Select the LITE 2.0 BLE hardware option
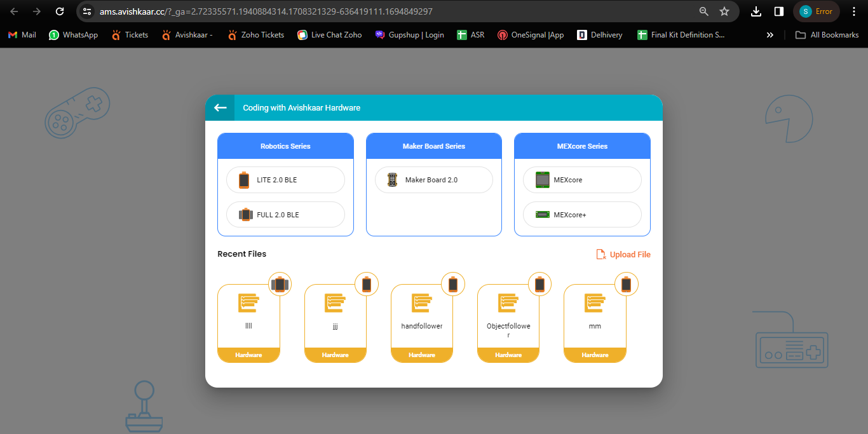The height and width of the screenshot is (434, 868). pyautogui.click(x=285, y=180)
